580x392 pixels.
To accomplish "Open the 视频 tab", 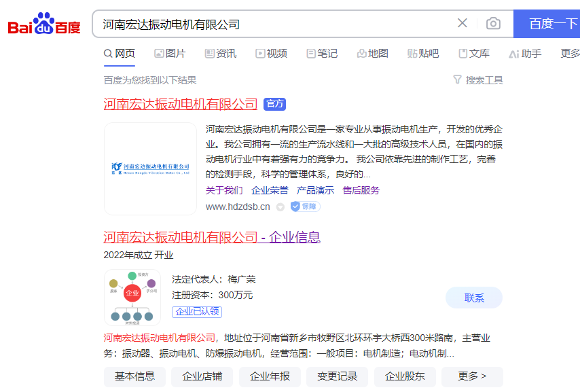I will point(271,54).
